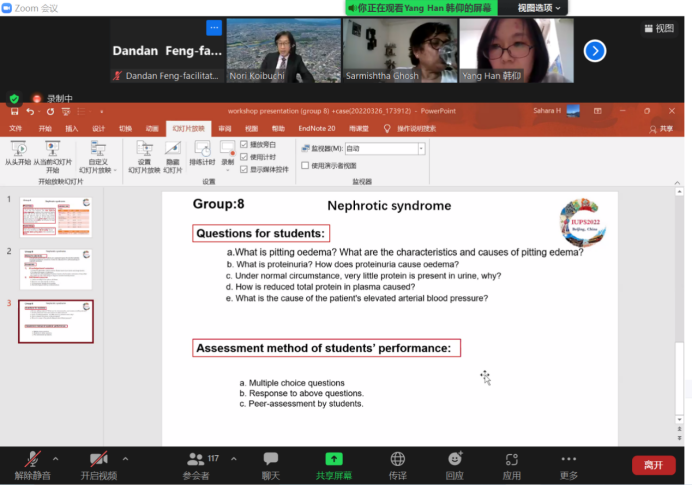The image size is (693, 486).
Task: Open the Insert ribbon tab
Action: [72, 128]
